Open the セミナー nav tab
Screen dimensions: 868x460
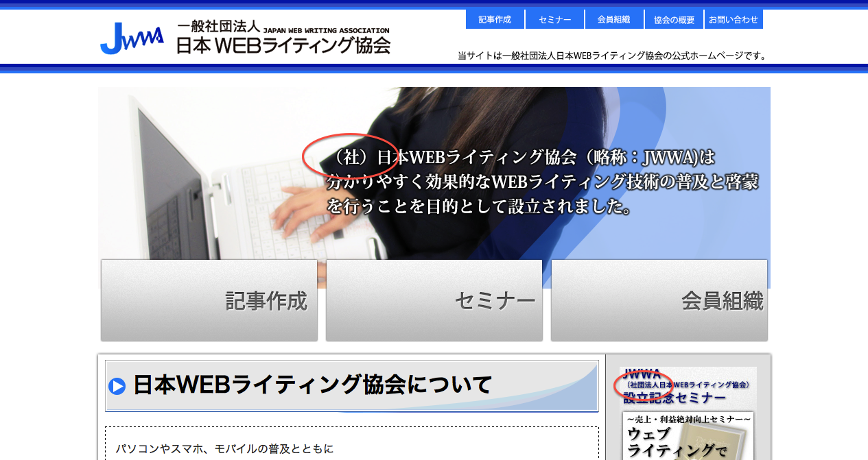[x=555, y=19]
